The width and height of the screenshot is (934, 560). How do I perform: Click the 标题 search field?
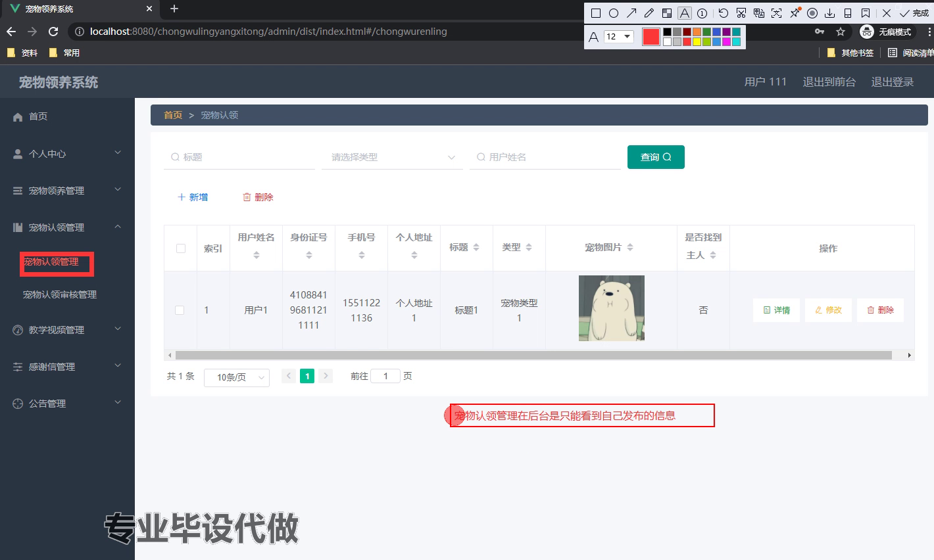click(x=239, y=157)
